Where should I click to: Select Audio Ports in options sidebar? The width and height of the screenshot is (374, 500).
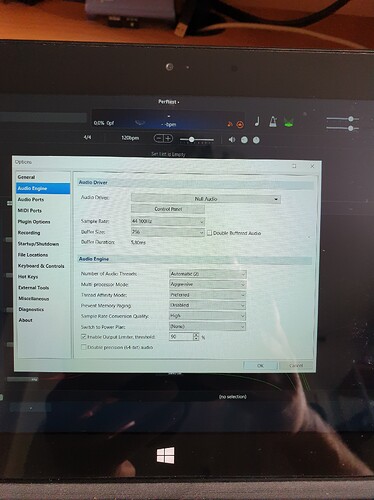pyautogui.click(x=31, y=199)
